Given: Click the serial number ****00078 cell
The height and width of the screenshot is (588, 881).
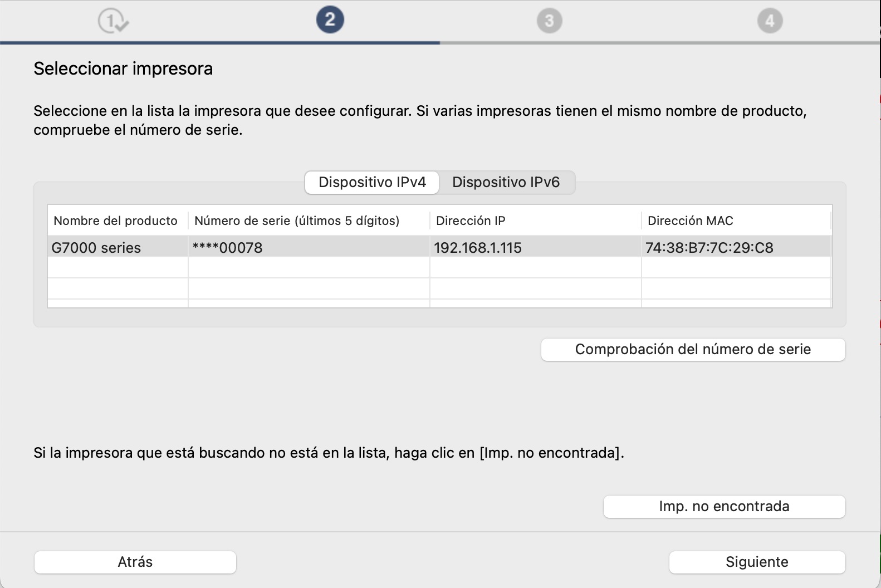Looking at the screenshot, I should [x=227, y=248].
